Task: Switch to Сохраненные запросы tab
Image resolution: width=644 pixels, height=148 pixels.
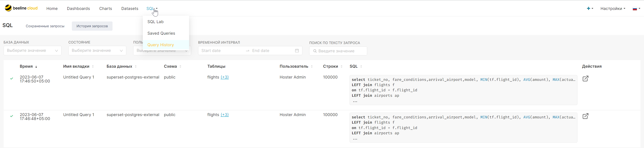Action: click(x=45, y=26)
